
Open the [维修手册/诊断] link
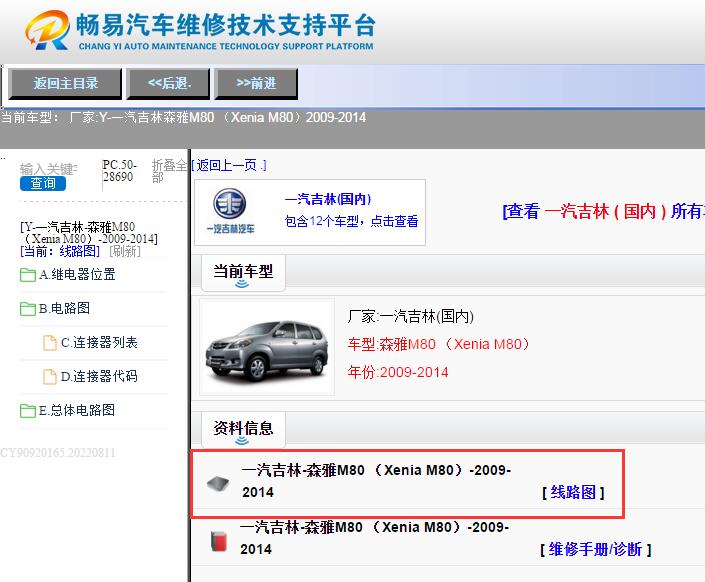tap(595, 550)
